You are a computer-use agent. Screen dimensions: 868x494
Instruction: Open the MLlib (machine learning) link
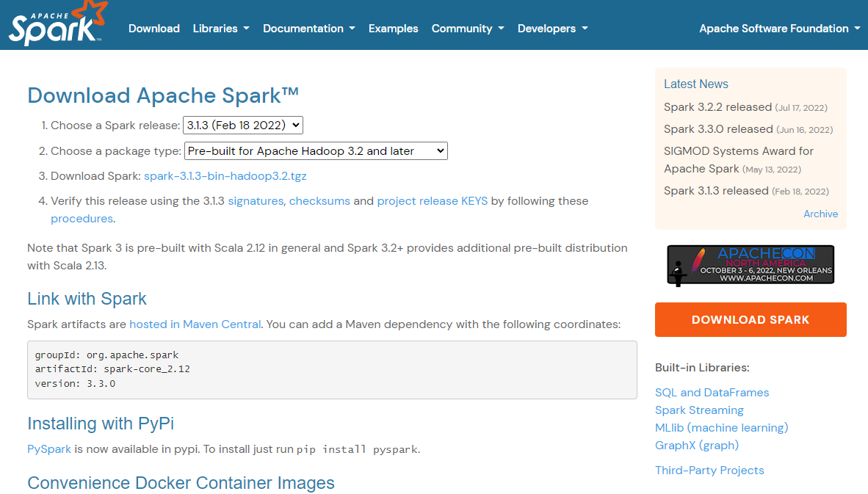(x=721, y=428)
